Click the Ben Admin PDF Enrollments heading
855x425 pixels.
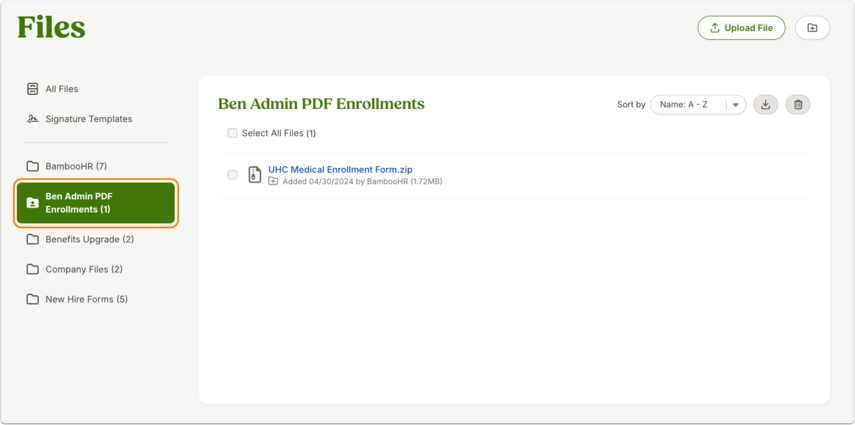(321, 104)
